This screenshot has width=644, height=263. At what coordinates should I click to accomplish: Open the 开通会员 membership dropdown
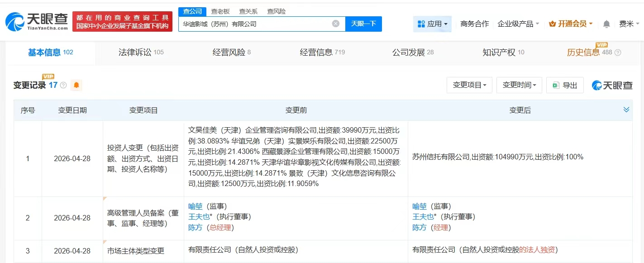[571, 24]
